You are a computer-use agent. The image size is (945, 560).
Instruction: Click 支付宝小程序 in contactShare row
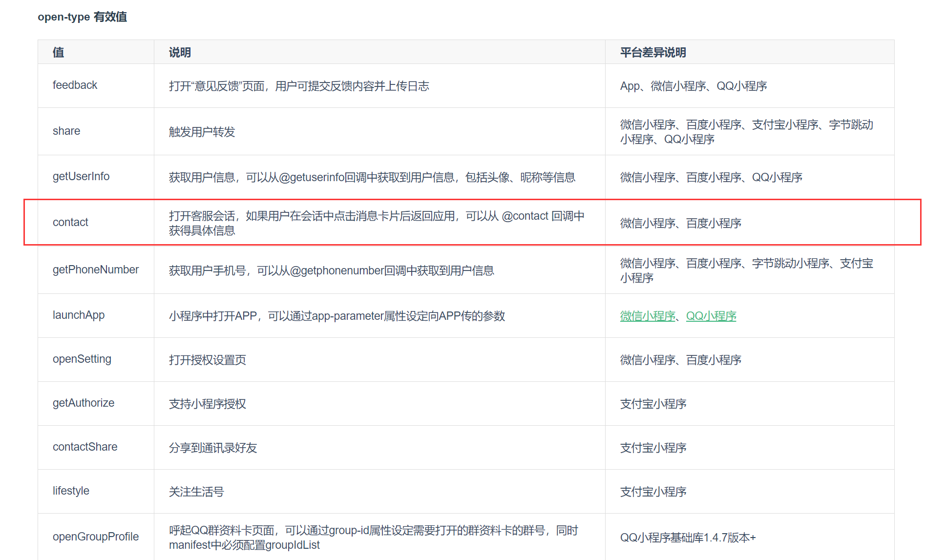pyautogui.click(x=653, y=448)
